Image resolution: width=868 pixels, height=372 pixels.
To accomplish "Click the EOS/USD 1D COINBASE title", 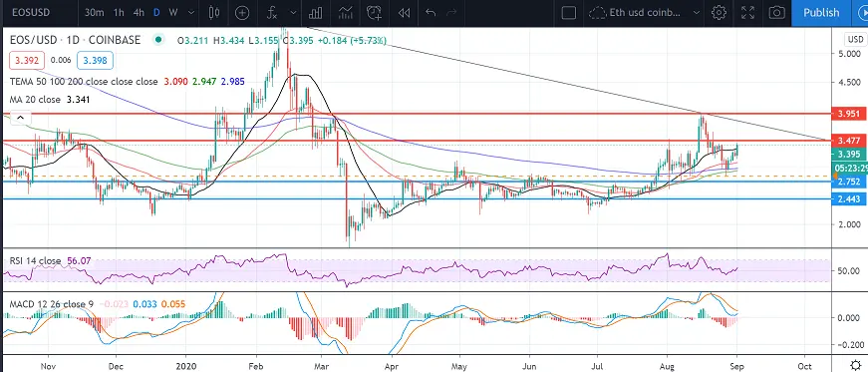I will point(76,40).
